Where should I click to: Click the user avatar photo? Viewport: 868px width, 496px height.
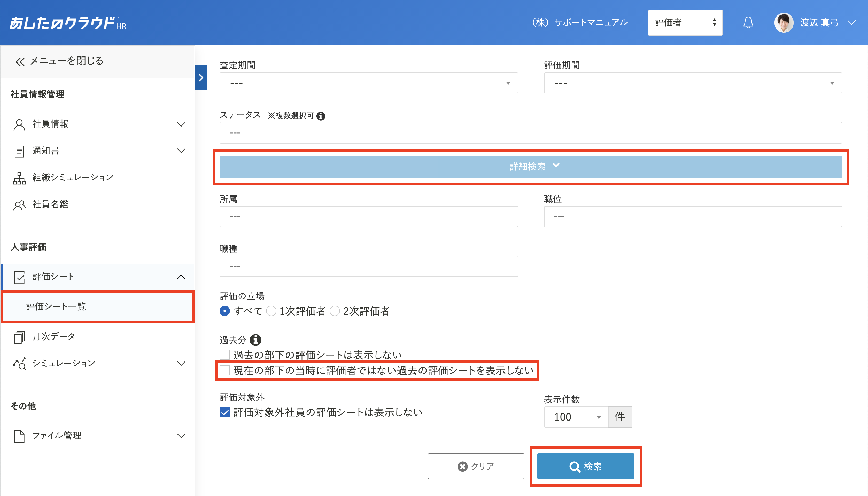point(784,22)
